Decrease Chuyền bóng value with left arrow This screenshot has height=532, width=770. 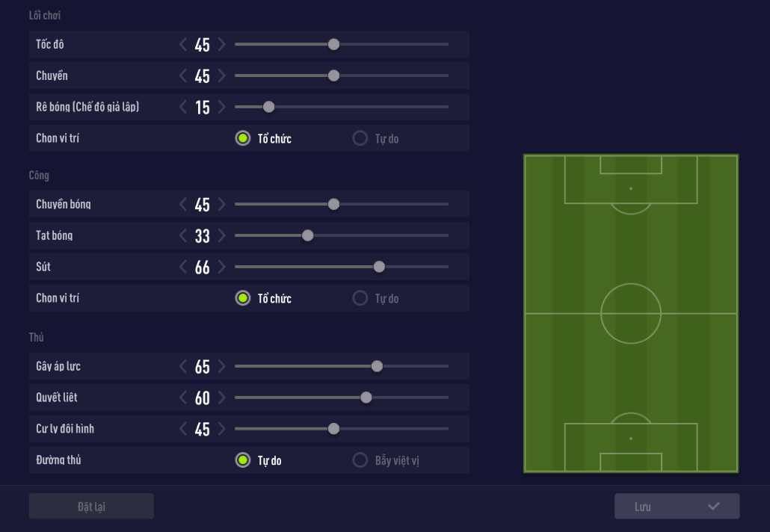[183, 204]
